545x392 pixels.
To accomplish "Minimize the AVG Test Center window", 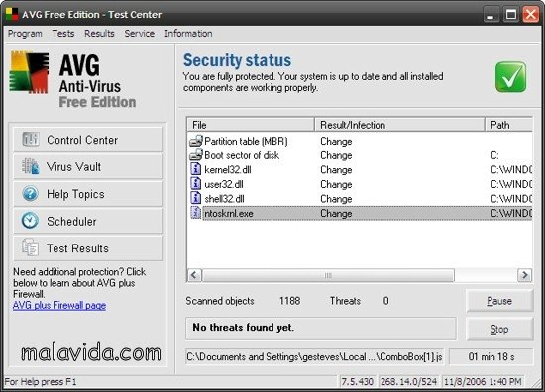I will (490, 14).
